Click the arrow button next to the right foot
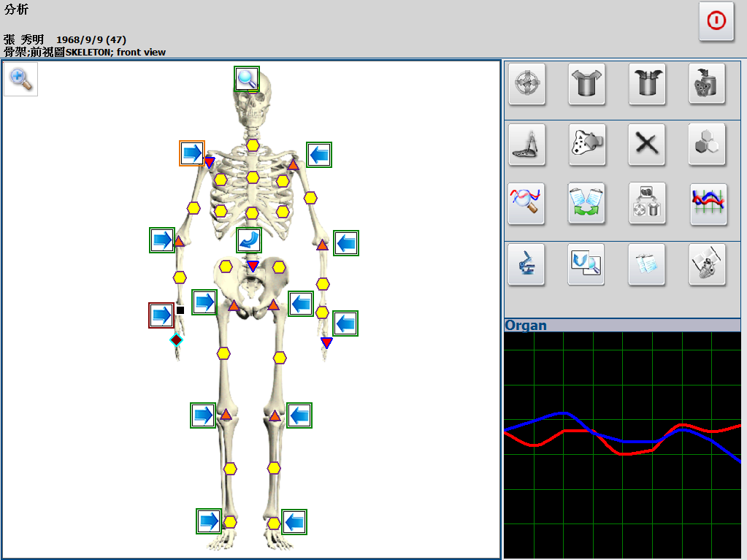747x560 pixels. (209, 521)
